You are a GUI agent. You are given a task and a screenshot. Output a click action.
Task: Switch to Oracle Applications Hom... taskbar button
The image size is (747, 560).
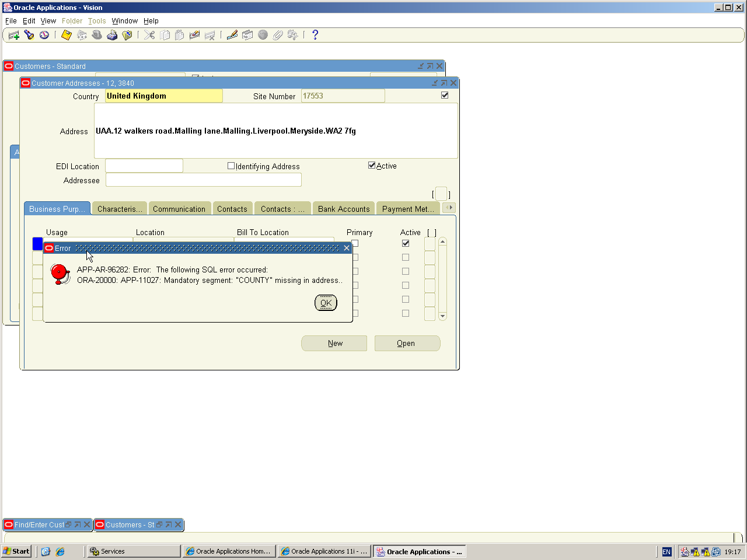(229, 551)
